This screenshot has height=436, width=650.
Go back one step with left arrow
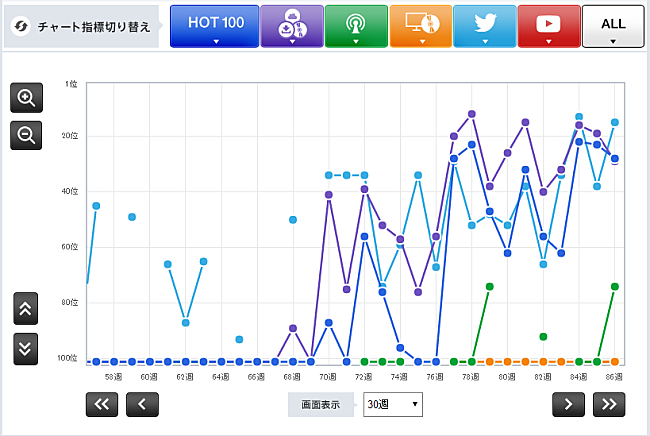(x=142, y=403)
